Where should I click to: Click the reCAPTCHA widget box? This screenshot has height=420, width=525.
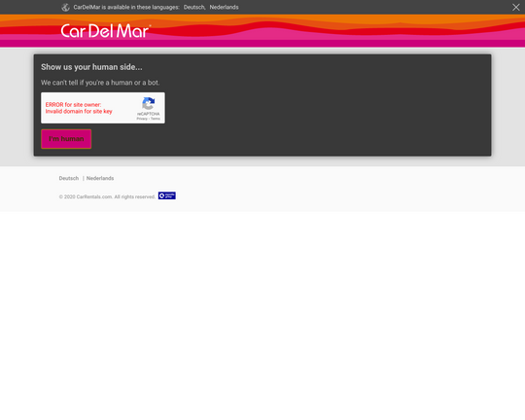(x=103, y=108)
